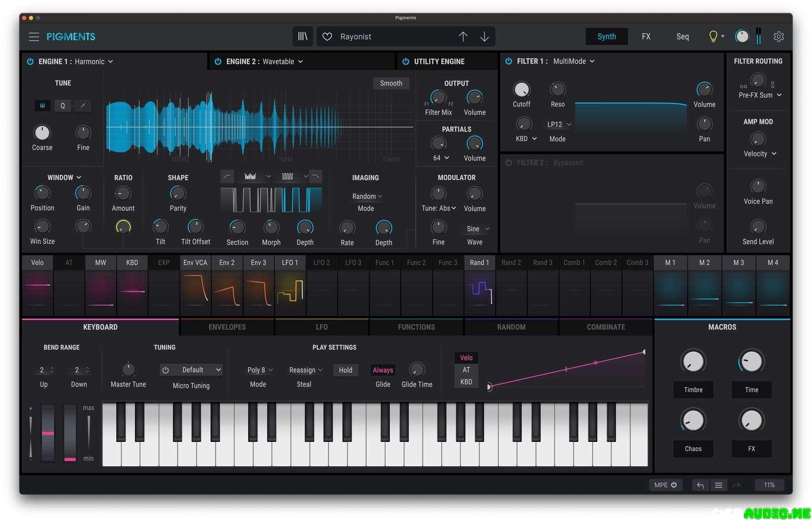Click the Cutoff knob of Filter 1

(521, 90)
